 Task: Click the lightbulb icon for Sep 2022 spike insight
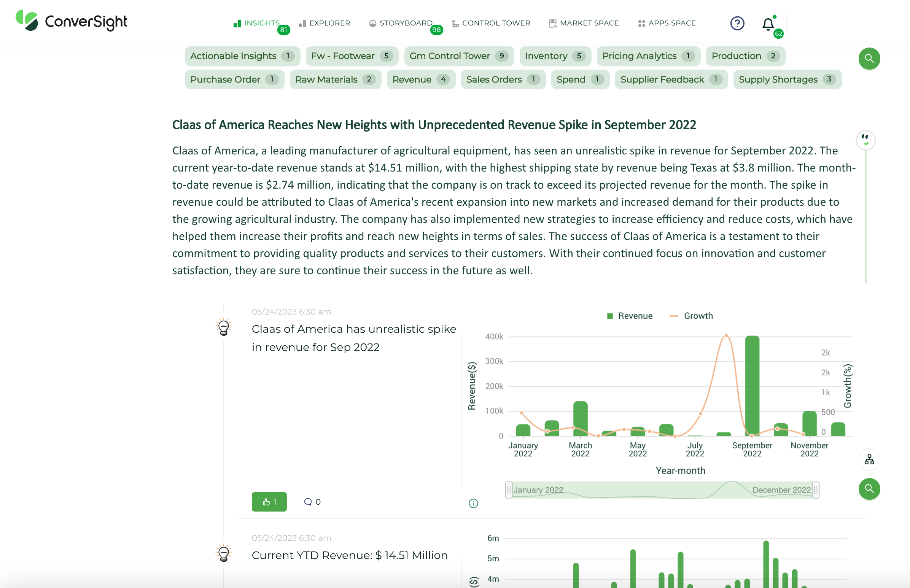(224, 327)
